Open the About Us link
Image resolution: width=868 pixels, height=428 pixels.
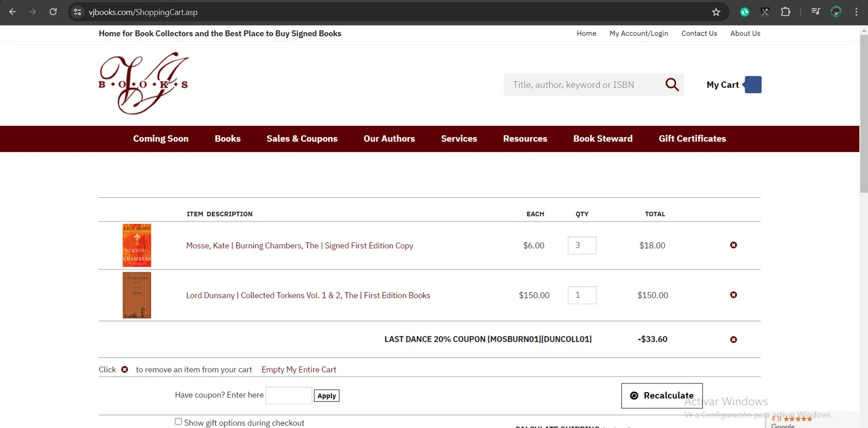coord(745,34)
